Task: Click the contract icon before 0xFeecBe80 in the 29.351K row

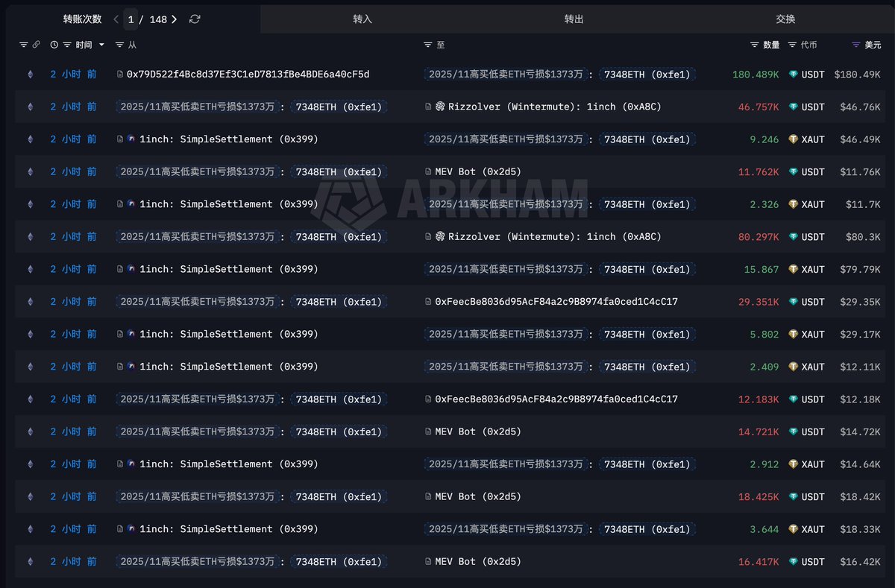Action: click(427, 302)
